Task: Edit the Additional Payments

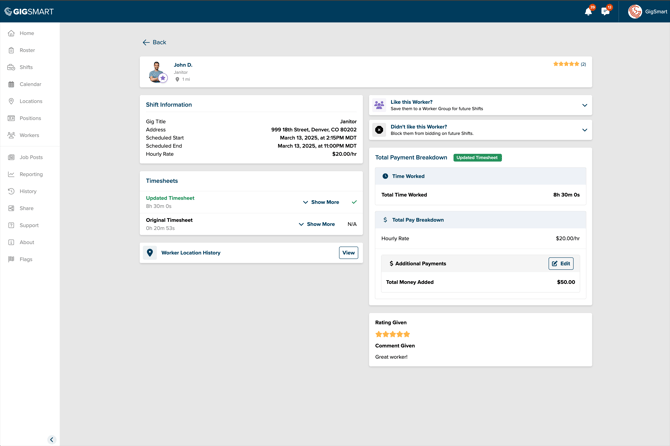Action: coord(561,264)
